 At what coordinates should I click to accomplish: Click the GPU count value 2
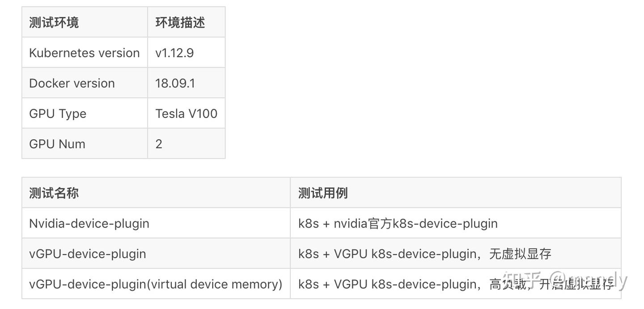click(159, 144)
